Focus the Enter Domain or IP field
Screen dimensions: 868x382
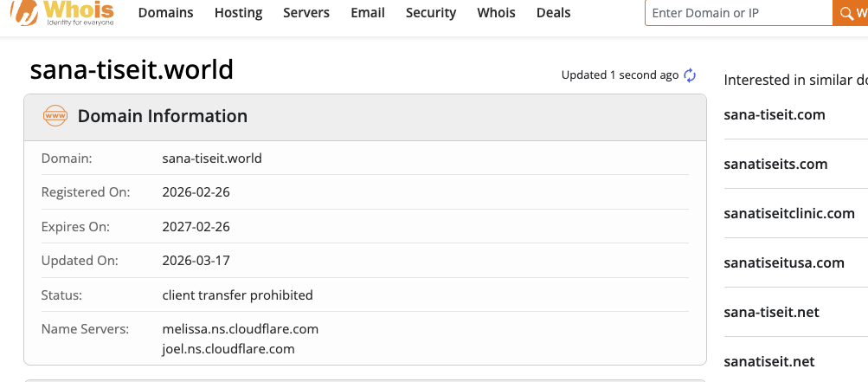pos(737,13)
